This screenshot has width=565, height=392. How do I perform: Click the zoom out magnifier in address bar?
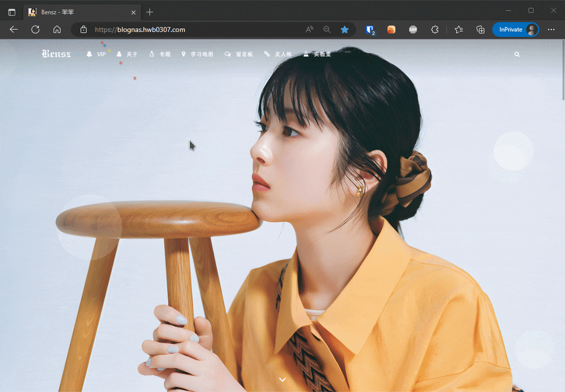tap(327, 30)
